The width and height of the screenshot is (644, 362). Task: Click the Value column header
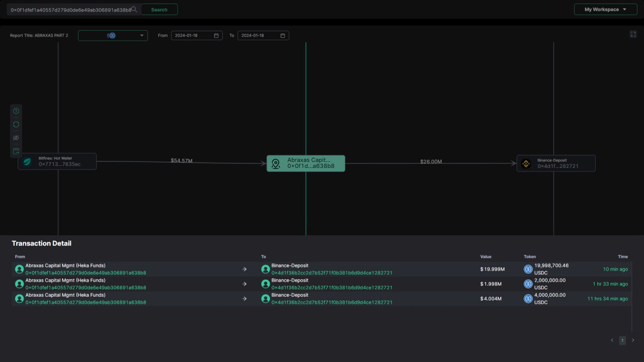point(486,256)
